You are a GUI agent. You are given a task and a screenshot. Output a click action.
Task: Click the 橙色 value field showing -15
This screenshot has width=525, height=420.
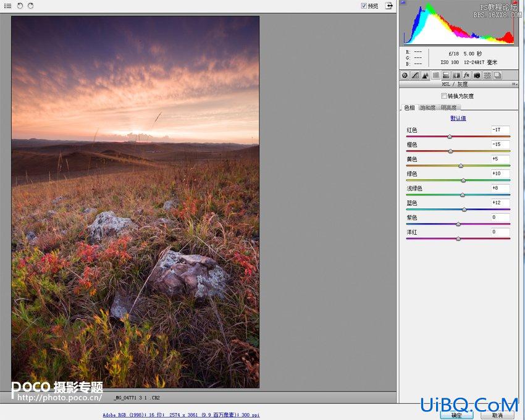tap(500, 145)
